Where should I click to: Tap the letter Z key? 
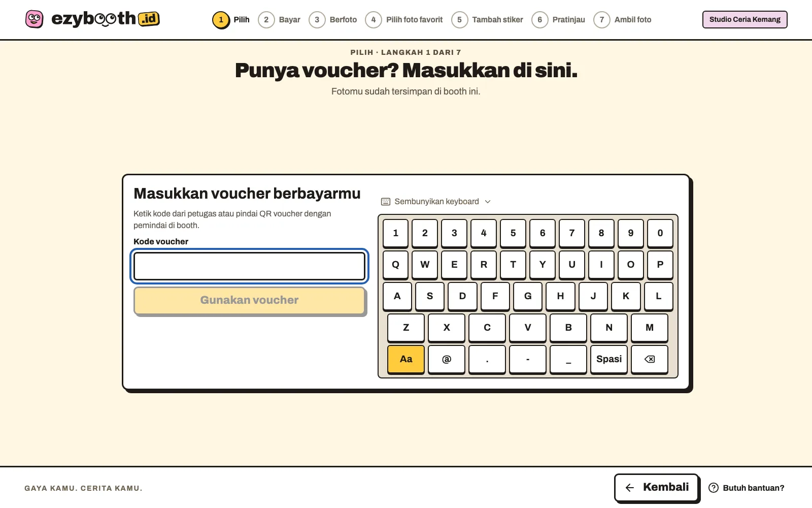pyautogui.click(x=406, y=328)
